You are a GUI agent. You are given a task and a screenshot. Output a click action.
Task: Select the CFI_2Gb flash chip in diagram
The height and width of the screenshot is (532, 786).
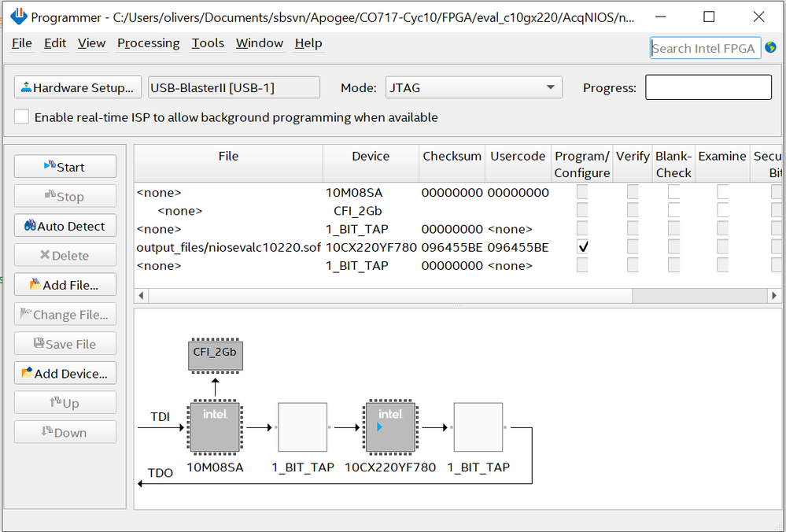click(216, 356)
